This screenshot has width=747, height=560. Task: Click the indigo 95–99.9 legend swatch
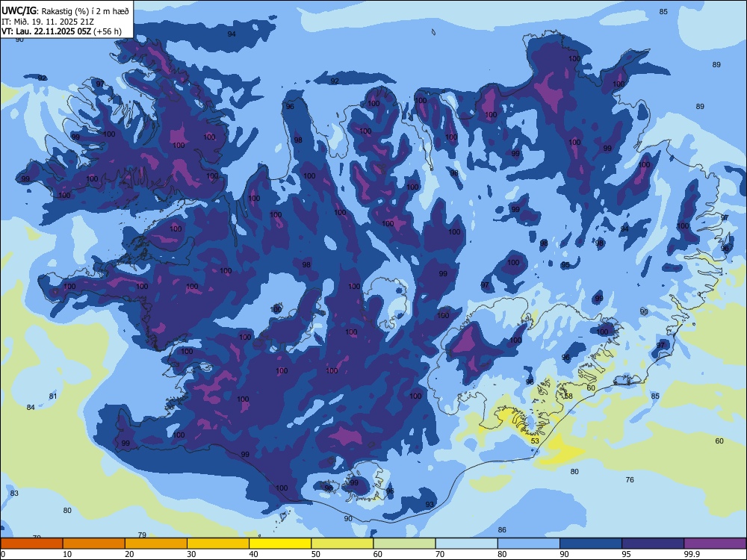(x=653, y=544)
